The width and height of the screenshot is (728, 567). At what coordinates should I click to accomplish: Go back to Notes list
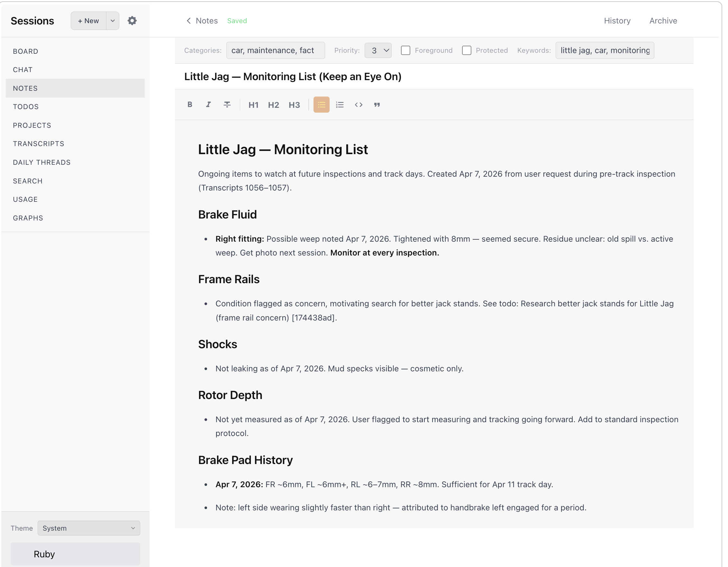(202, 21)
